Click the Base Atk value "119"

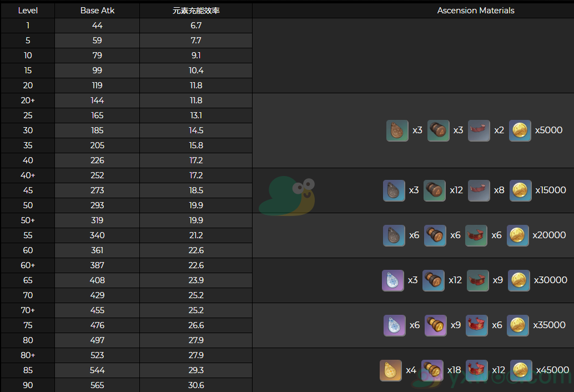tap(97, 86)
